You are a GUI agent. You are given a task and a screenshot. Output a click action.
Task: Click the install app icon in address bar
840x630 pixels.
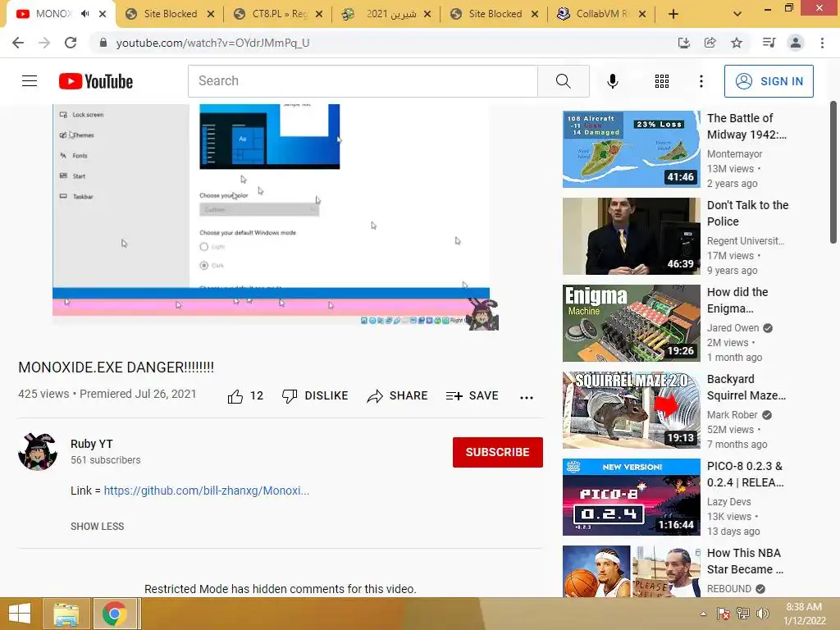pyautogui.click(x=684, y=43)
